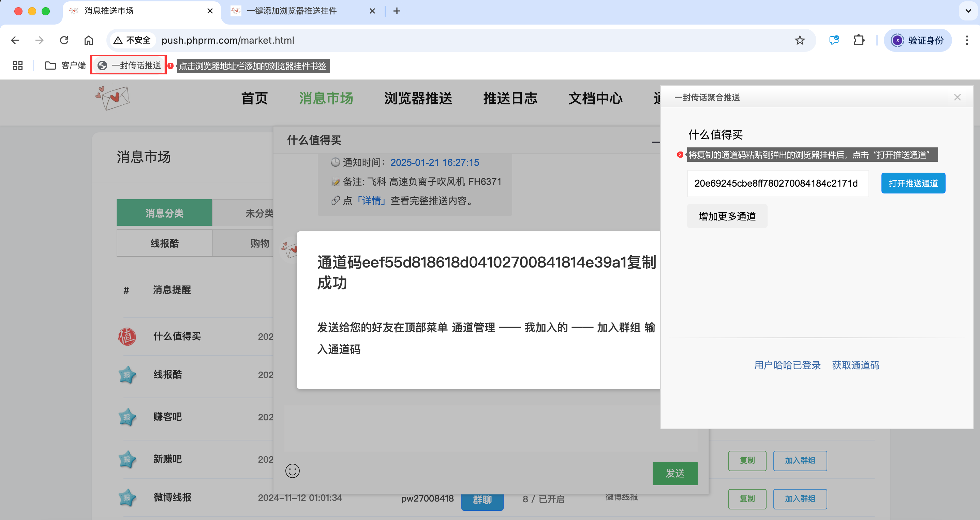The width and height of the screenshot is (980, 520).
Task: Choose the 线报酷 category
Action: pyautogui.click(x=164, y=243)
